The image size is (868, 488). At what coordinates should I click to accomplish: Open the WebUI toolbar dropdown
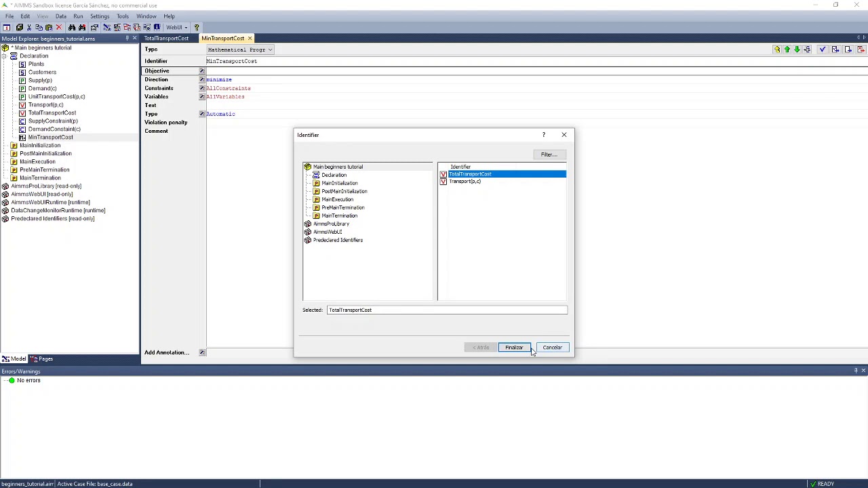coord(178,28)
